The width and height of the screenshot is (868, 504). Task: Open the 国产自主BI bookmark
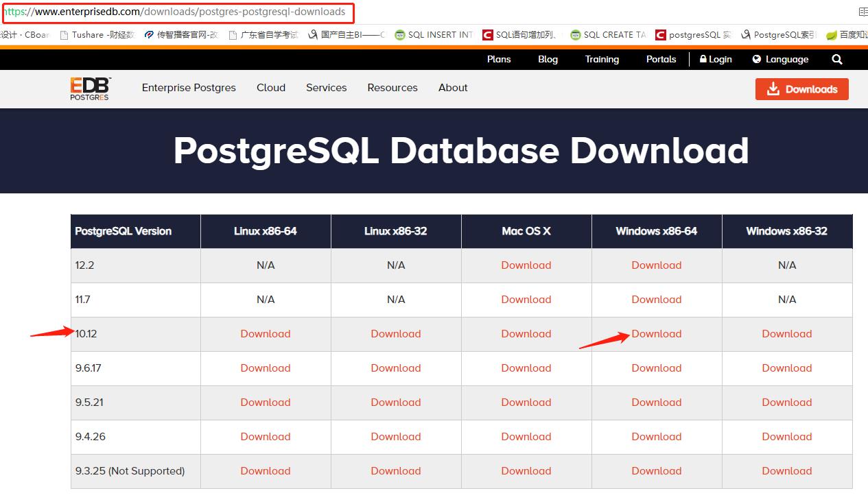(348, 34)
